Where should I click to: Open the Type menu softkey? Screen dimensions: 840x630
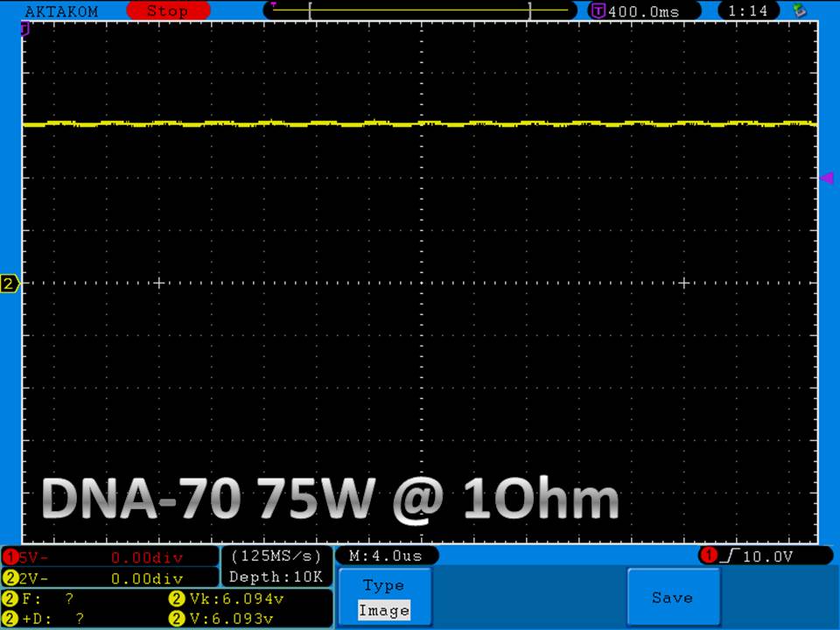(x=383, y=585)
